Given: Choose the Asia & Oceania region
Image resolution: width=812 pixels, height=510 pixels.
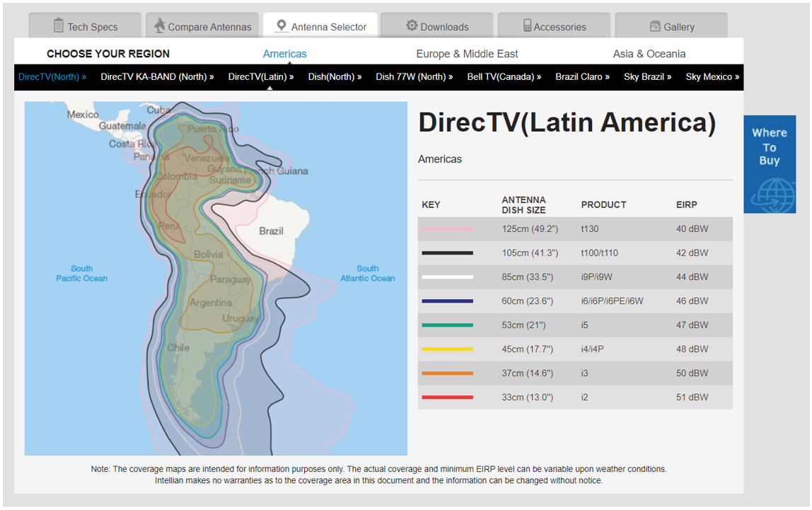Looking at the screenshot, I should pyautogui.click(x=649, y=54).
